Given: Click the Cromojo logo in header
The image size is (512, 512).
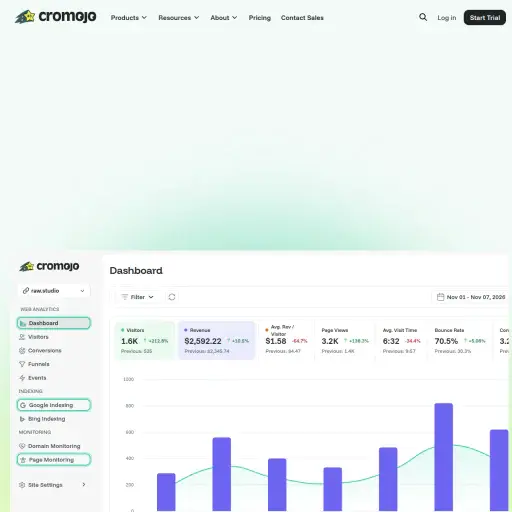Looking at the screenshot, I should 56,17.
